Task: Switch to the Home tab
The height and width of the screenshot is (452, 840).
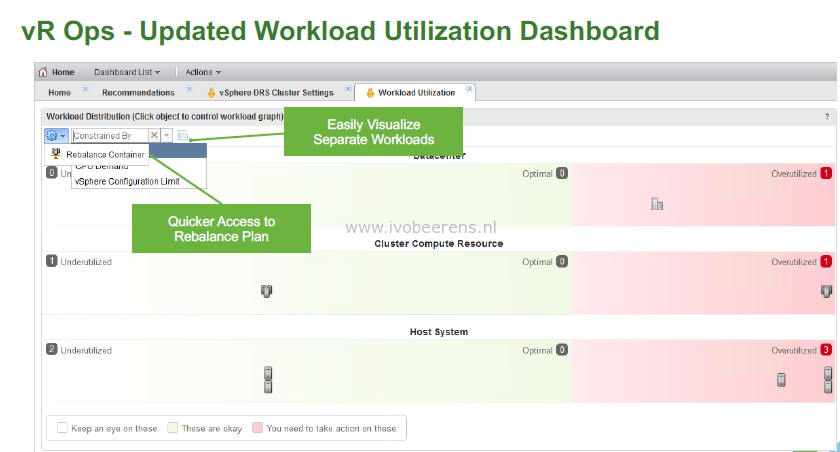Action: (59, 93)
